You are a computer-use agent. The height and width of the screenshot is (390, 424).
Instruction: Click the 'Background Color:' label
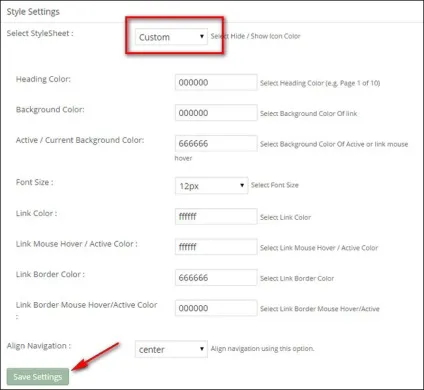click(50, 110)
